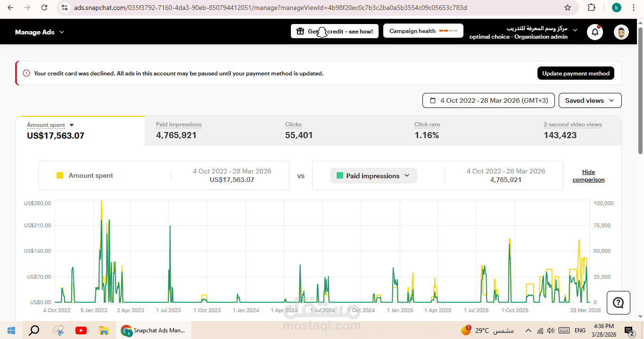Reload the page with the refresh icon

(44, 8)
